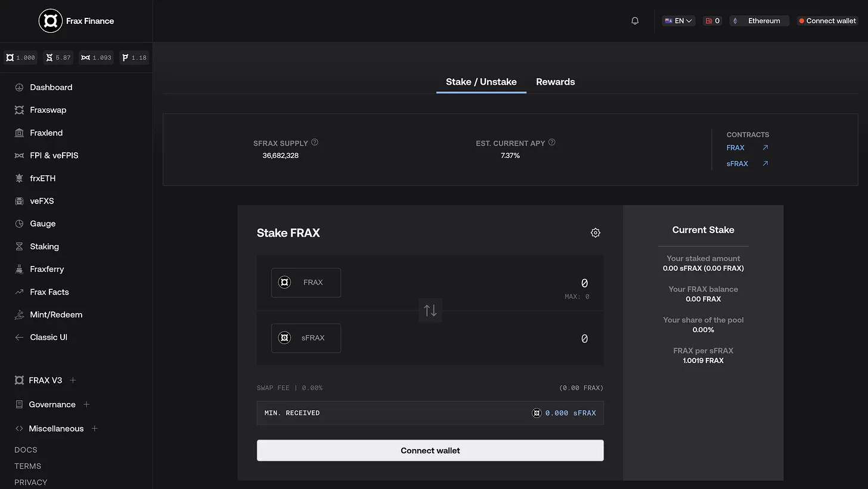Click the EST. CURRENT APY help icon
This screenshot has height=489, width=868.
point(552,143)
